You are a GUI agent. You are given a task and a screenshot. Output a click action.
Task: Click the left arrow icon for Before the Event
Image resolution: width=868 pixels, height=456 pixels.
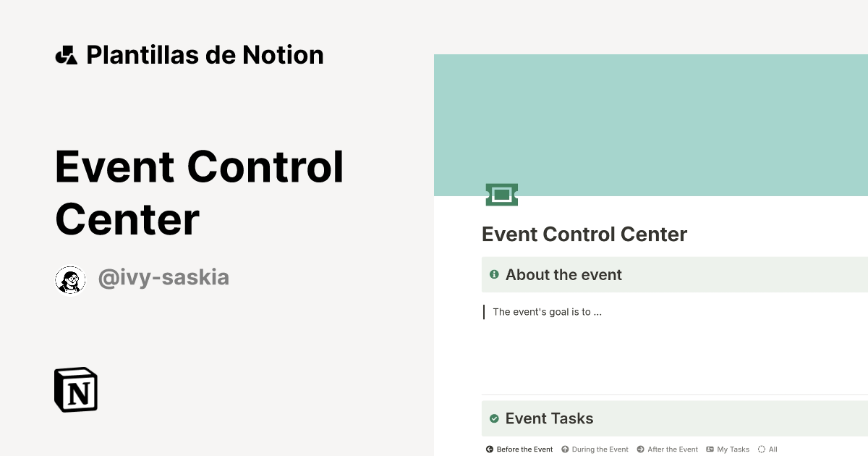click(490, 449)
